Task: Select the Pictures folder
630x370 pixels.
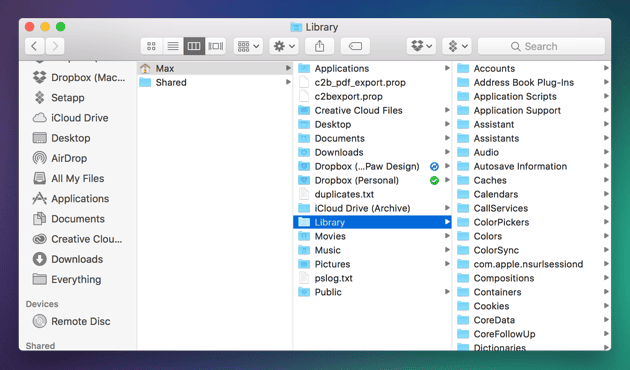Action: pyautogui.click(x=372, y=264)
